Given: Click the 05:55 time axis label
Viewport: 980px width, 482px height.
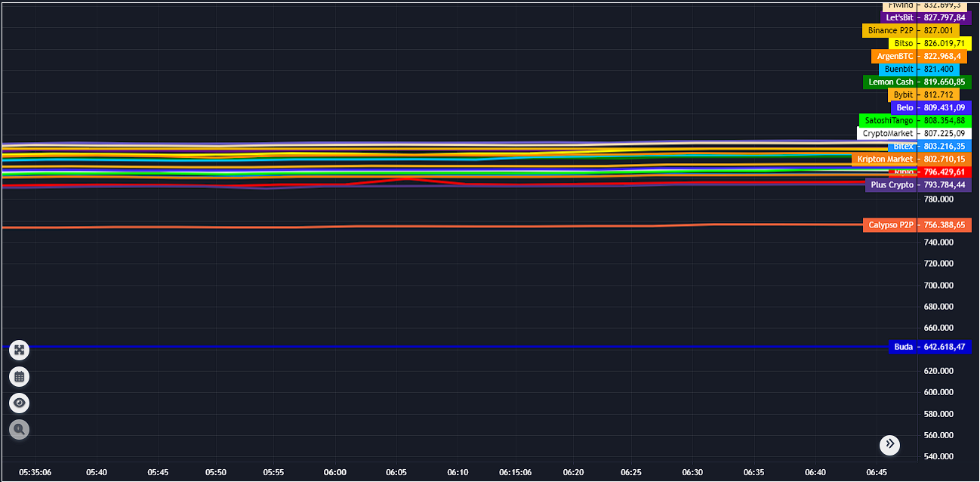Looking at the screenshot, I should coord(273,472).
